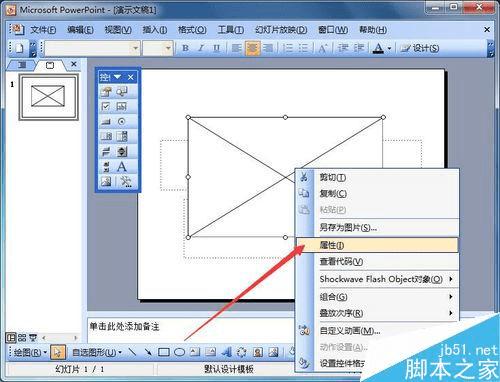
Task: Open the font size combo box
Action: tap(158, 48)
